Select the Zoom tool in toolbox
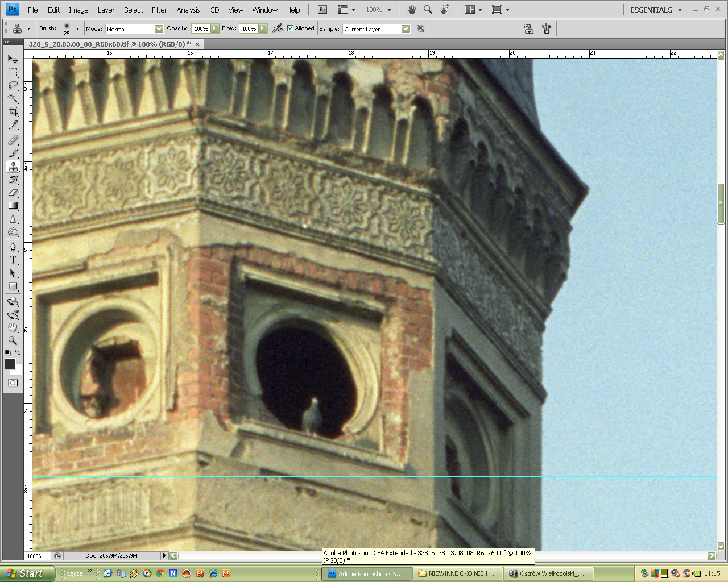The width and height of the screenshot is (728, 582). tap(13, 340)
